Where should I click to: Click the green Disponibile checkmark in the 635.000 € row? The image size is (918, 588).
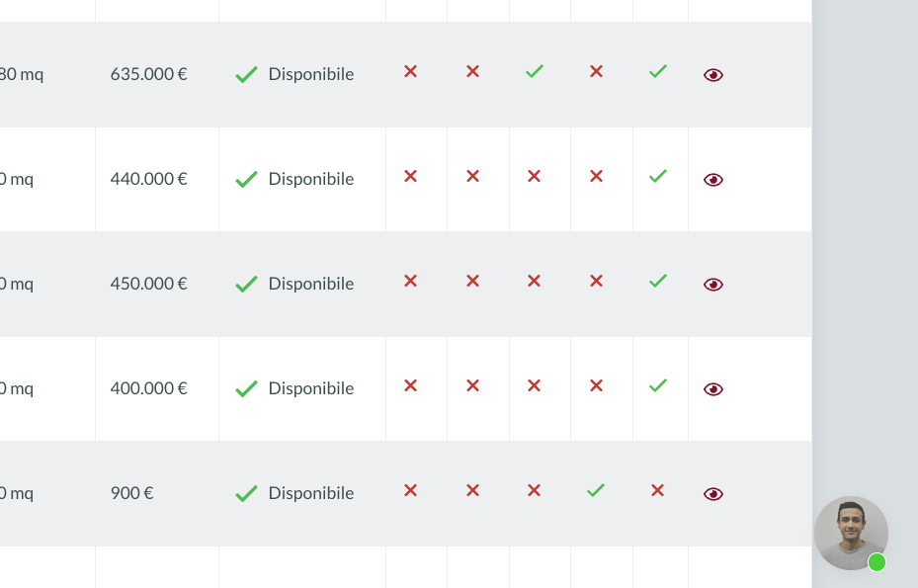point(246,74)
